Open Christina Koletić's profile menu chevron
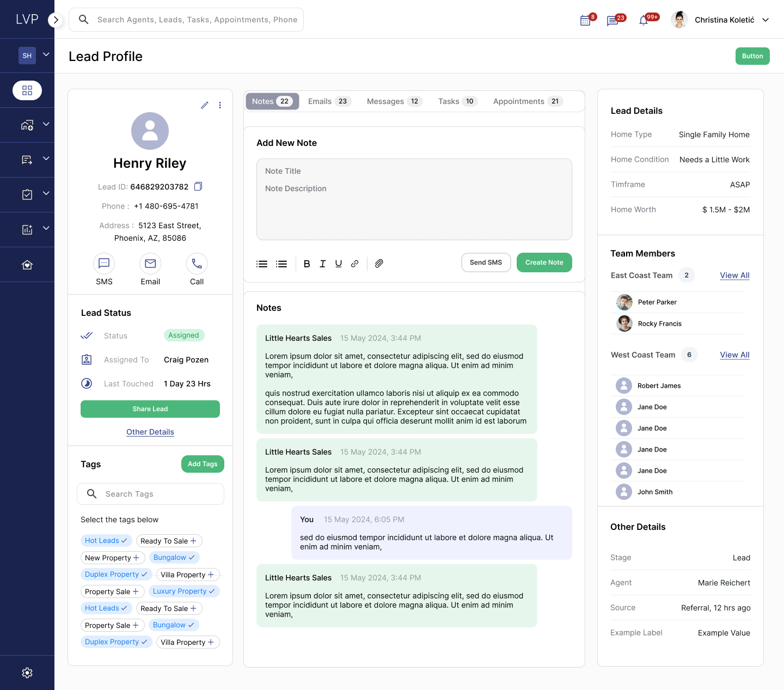Viewport: 784px width, 690px height. (x=765, y=20)
